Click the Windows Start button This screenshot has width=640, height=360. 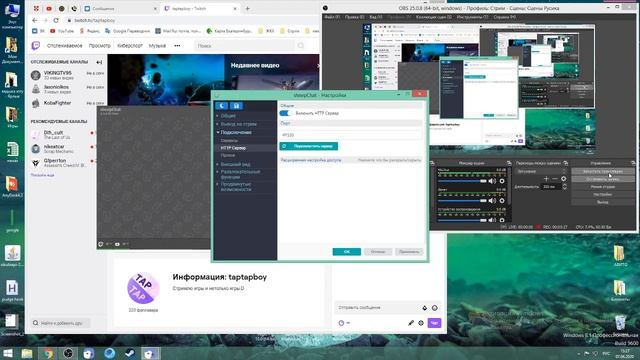(7, 353)
